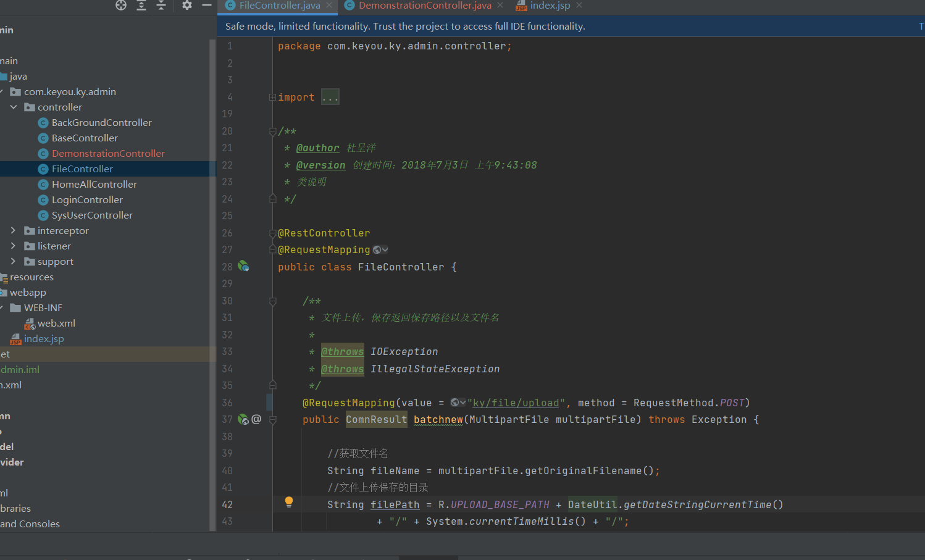This screenshot has height=560, width=925.
Task: Open DemonstrationController in project tree
Action: coord(108,153)
